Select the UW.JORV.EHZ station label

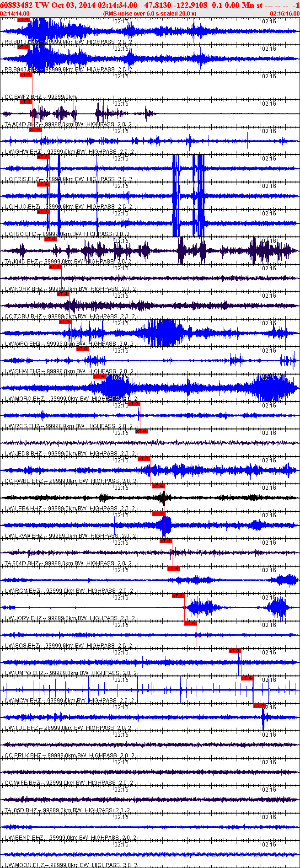[x=24, y=618]
